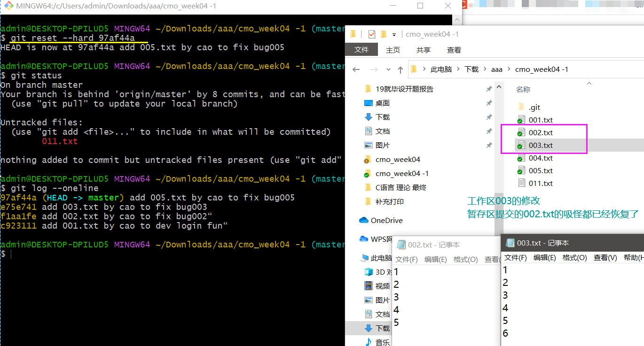Open 编辑(E) menu in 002.txt Notepad

(x=436, y=259)
